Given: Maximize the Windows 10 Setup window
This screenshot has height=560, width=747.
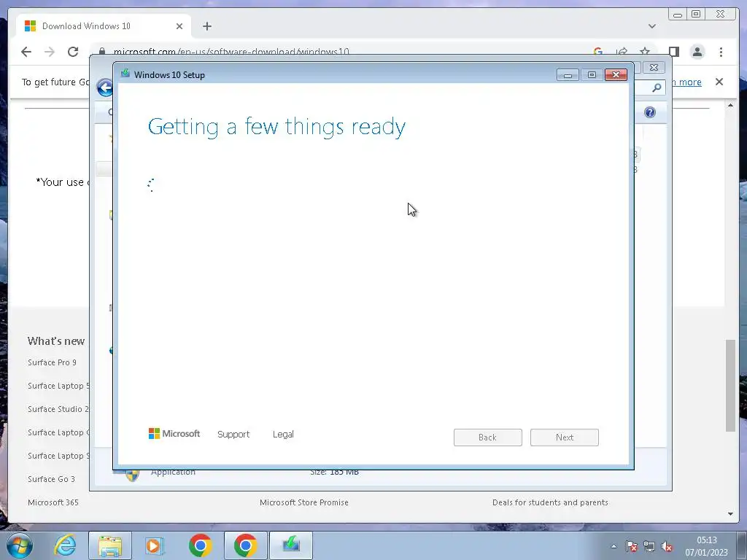Looking at the screenshot, I should point(592,75).
